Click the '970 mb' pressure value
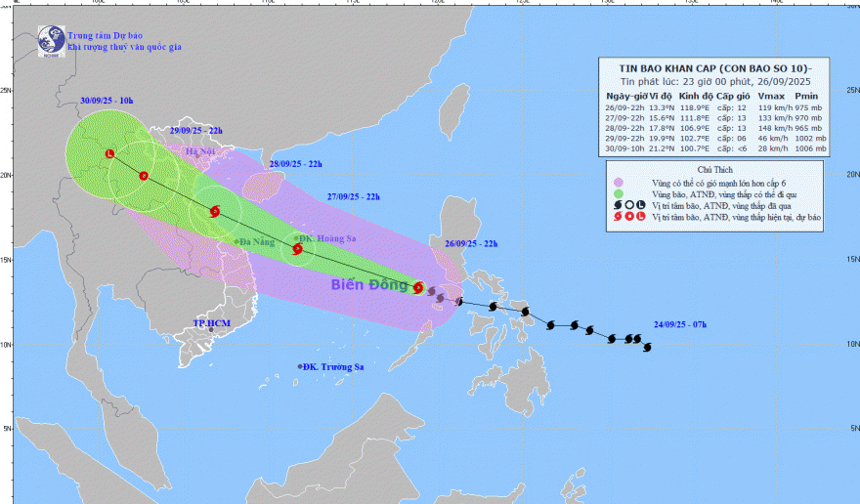Image resolution: width=860 pixels, height=504 pixels. [809, 118]
